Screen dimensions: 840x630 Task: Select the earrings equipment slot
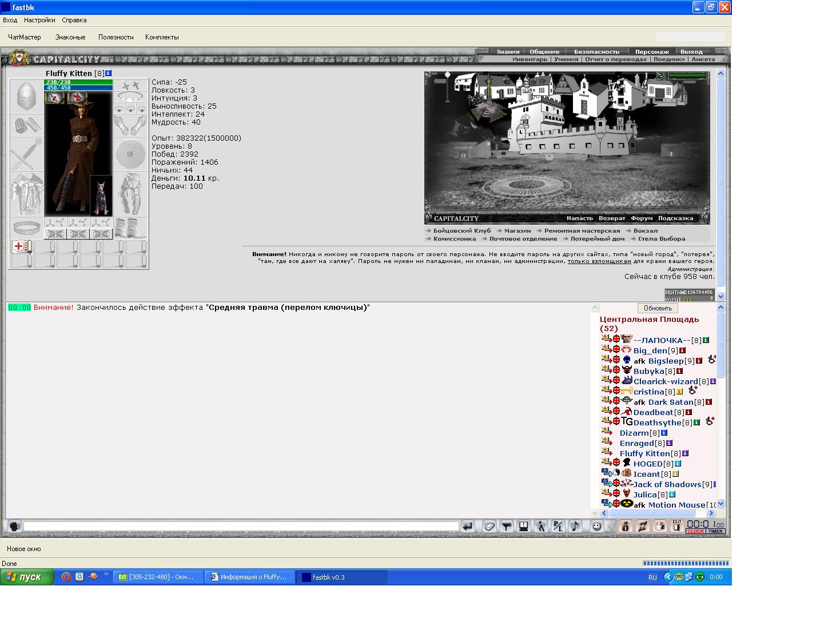click(x=131, y=85)
